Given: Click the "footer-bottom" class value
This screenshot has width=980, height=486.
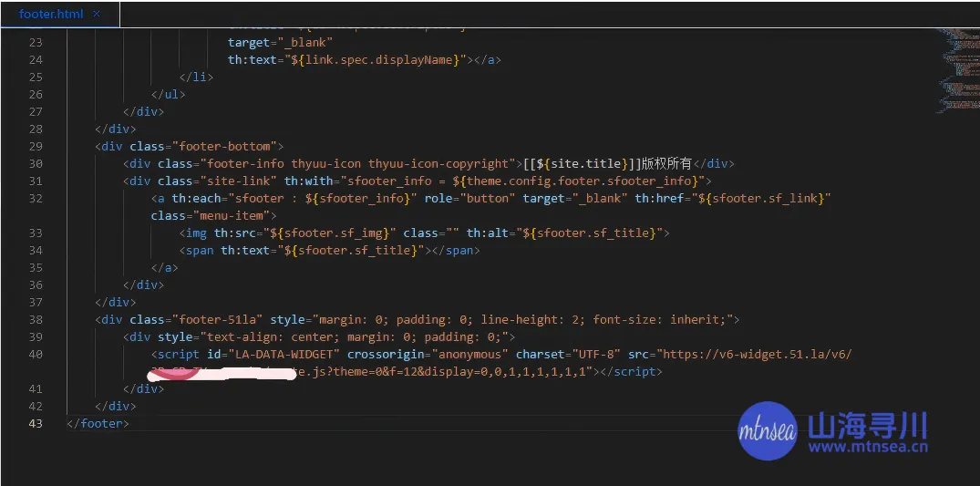Looking at the screenshot, I should [224, 147].
